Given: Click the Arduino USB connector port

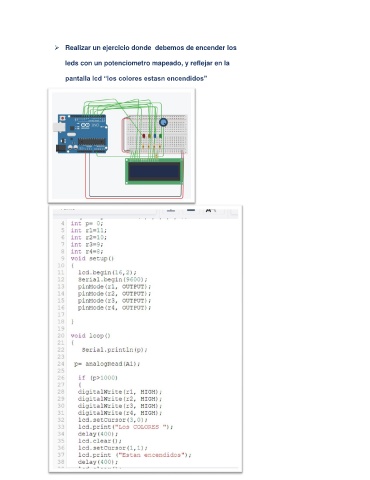Looking at the screenshot, I should (58, 127).
